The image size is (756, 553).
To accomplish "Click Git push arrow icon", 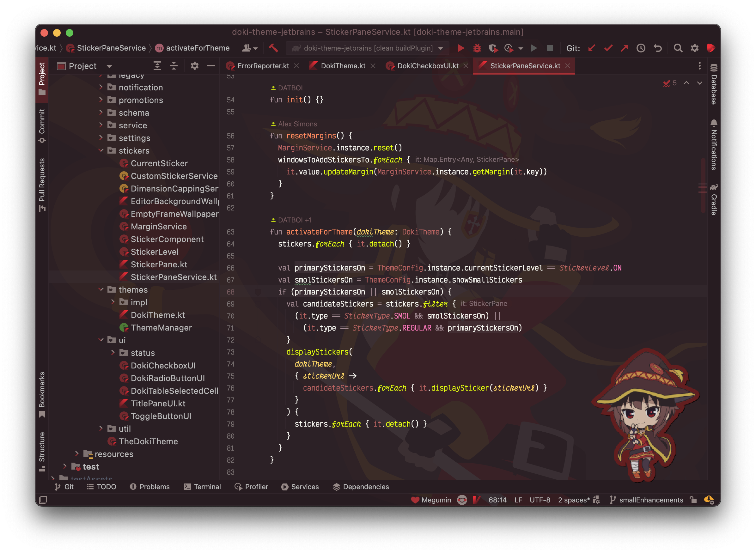I will 624,48.
